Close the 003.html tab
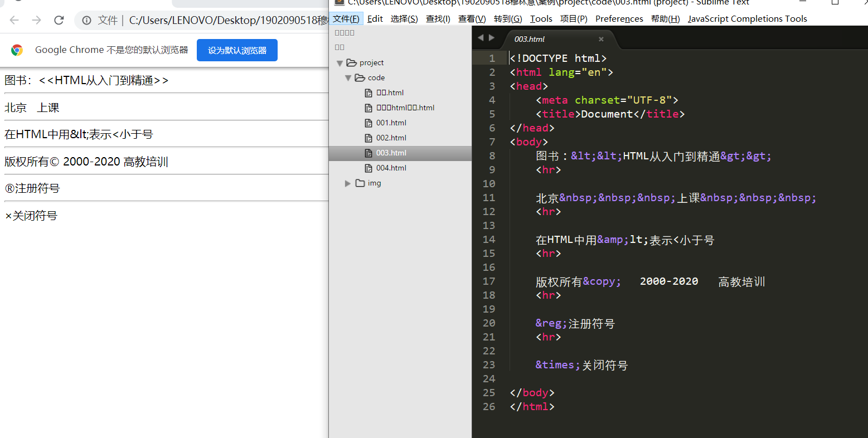The image size is (868, 438). pos(601,39)
